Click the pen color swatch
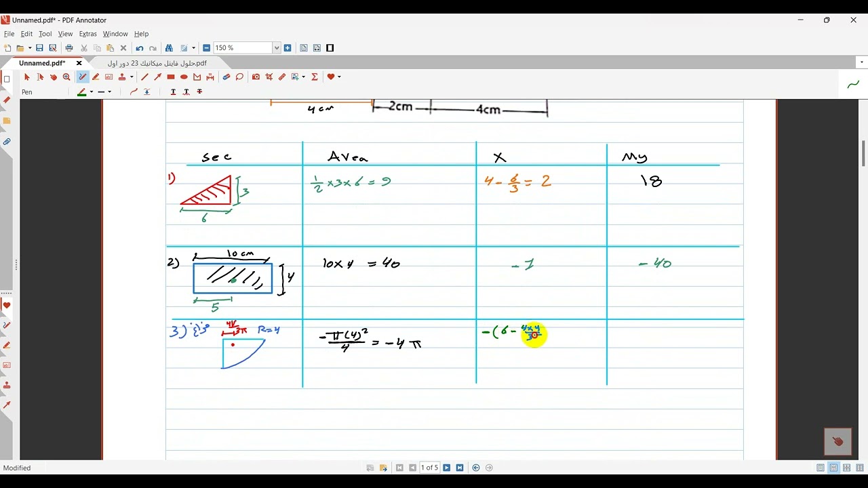The width and height of the screenshot is (868, 488). pos(82,92)
